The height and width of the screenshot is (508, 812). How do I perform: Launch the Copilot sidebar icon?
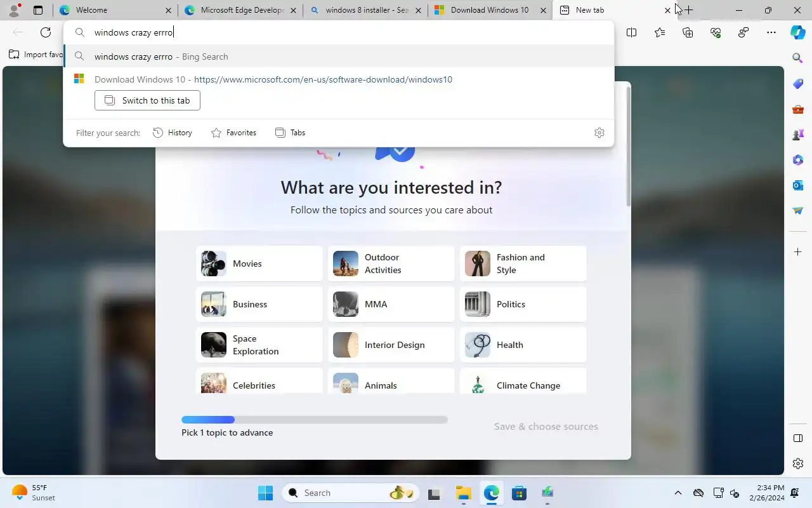798,32
